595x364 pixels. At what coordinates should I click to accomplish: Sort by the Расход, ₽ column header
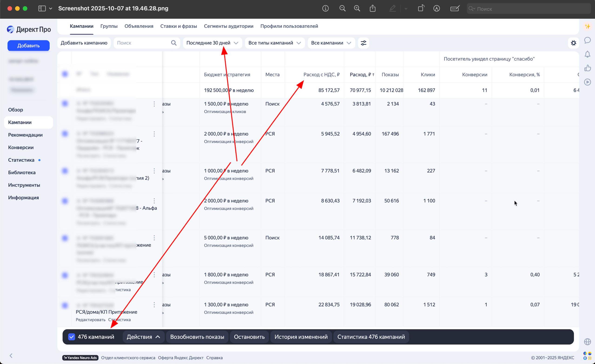coord(362,75)
